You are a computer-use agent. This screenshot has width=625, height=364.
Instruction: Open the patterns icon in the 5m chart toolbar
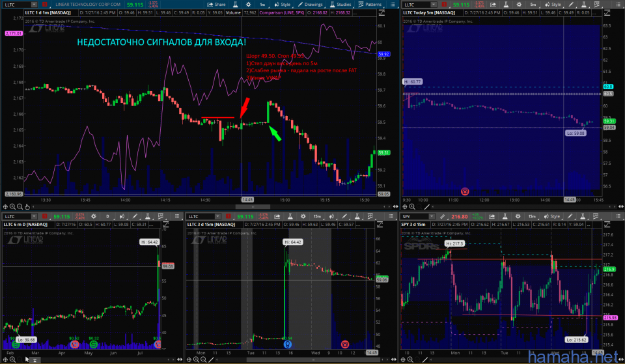(597, 5)
